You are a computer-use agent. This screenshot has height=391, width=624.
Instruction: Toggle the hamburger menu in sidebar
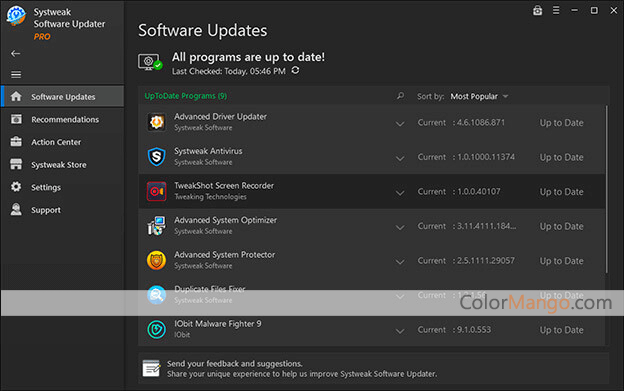click(16, 74)
